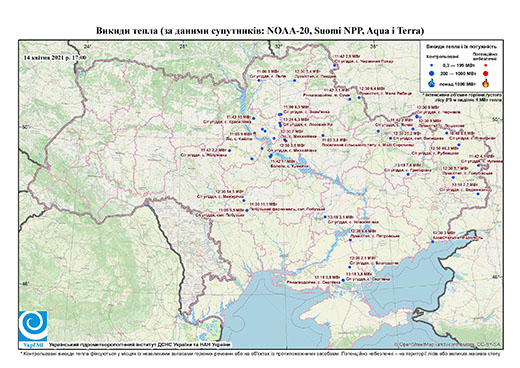Image resolution: width=520 pixels, height=368 pixels.
Task: Select blue marker at 11:42 2,2 МВт
Action: click(229, 151)
